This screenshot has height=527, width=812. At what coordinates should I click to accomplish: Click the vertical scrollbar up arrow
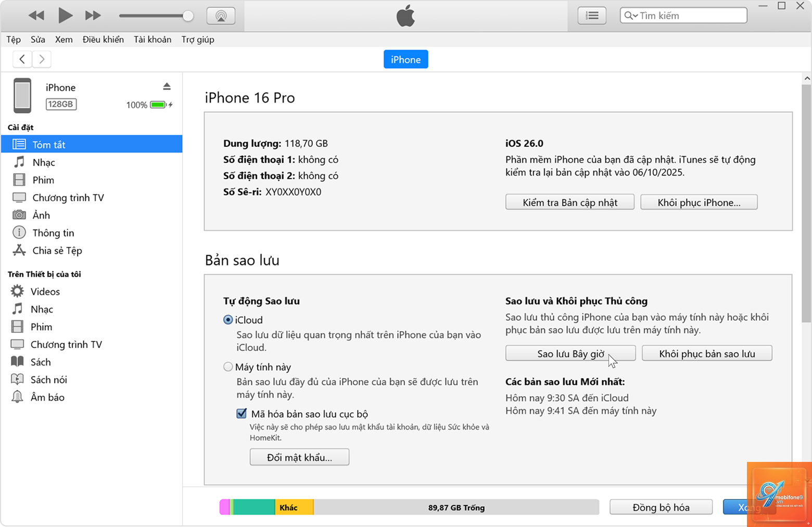pyautogui.click(x=807, y=79)
